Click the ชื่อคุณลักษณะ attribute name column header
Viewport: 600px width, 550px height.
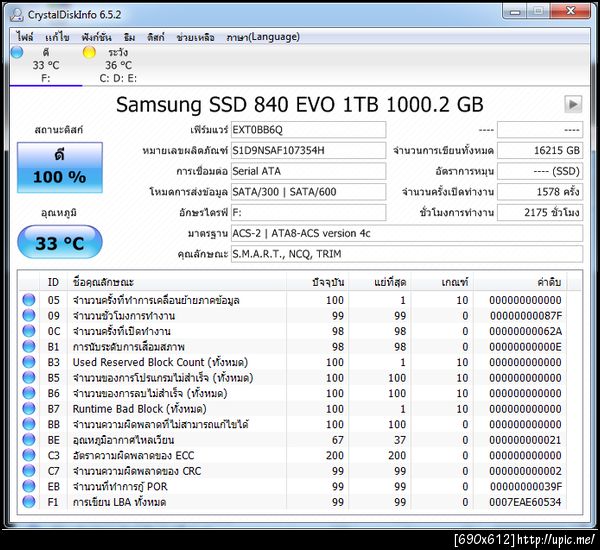(177, 282)
